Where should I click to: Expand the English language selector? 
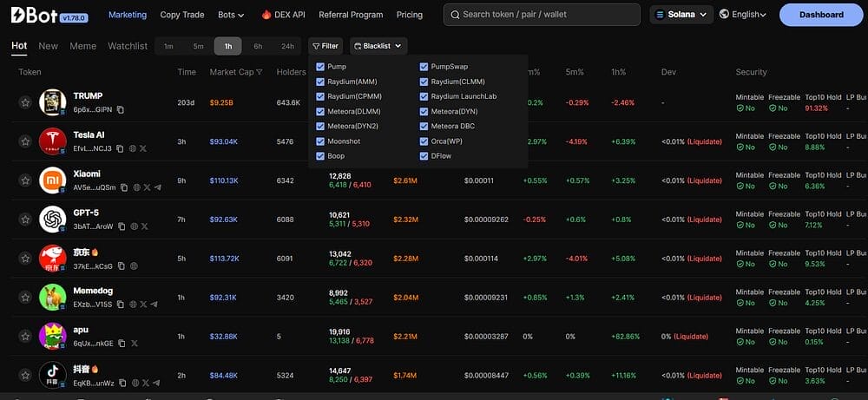point(743,15)
